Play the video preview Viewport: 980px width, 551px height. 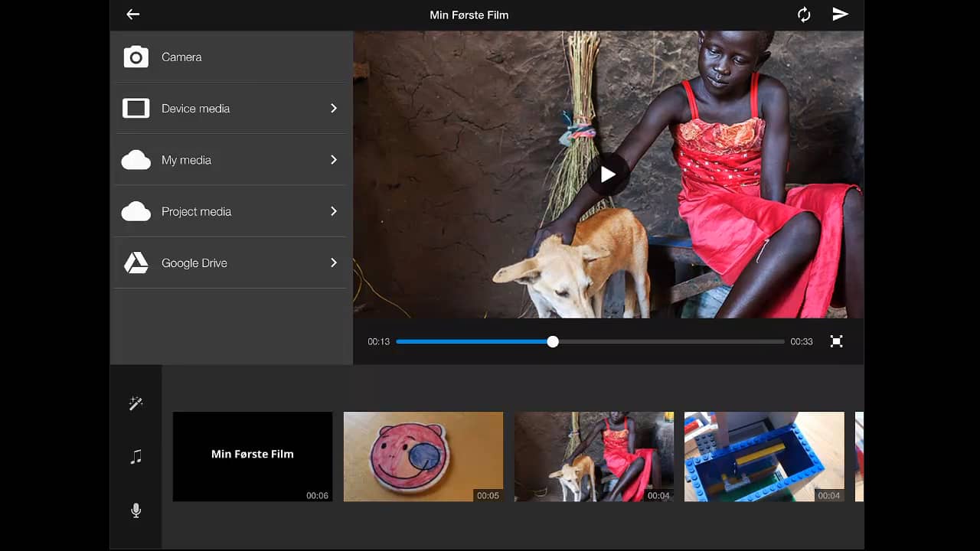coord(608,174)
